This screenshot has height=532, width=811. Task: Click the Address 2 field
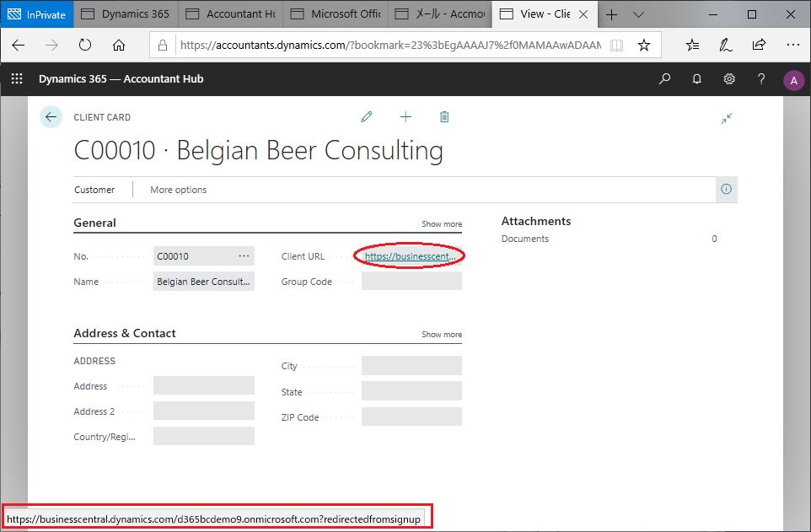tap(204, 411)
